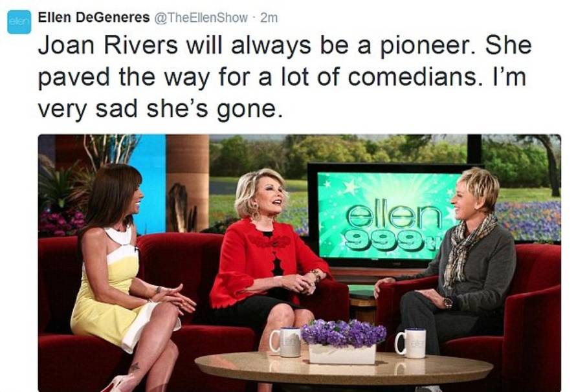This screenshot has height=392, width=576.
Task: Select the tweet text about Joan Rivers
Action: coord(285,77)
